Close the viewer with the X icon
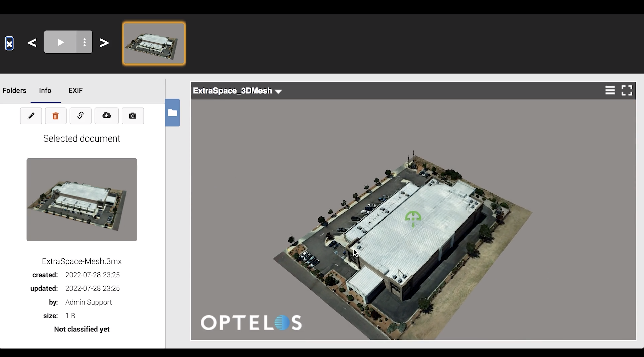 [x=9, y=43]
